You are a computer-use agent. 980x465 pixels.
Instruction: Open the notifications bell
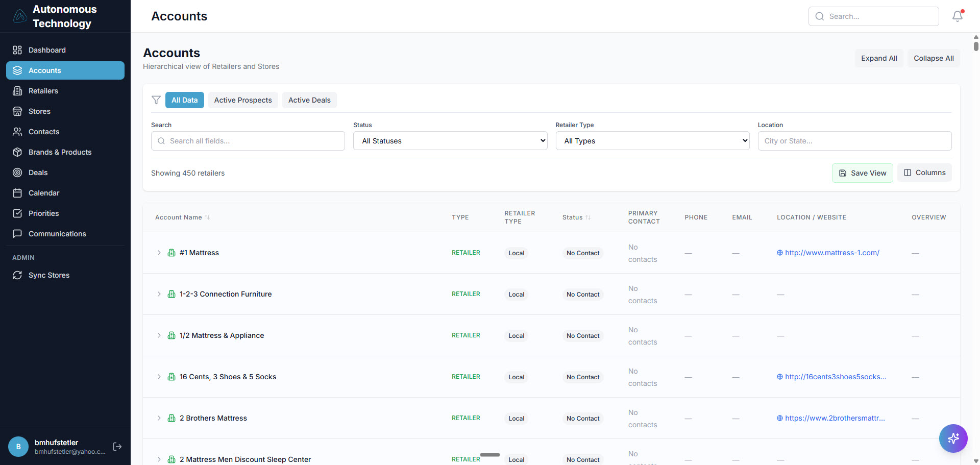pos(957,16)
